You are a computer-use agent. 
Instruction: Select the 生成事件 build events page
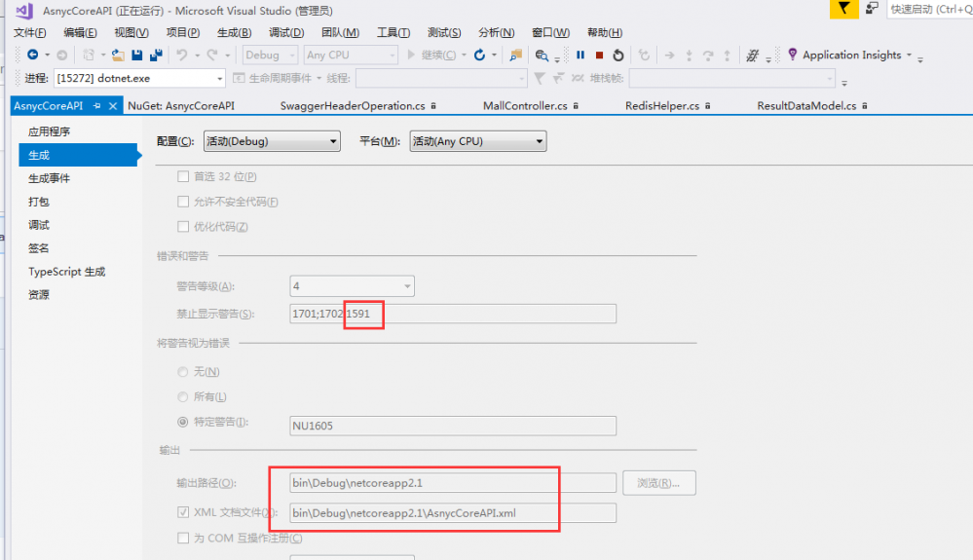(49, 178)
